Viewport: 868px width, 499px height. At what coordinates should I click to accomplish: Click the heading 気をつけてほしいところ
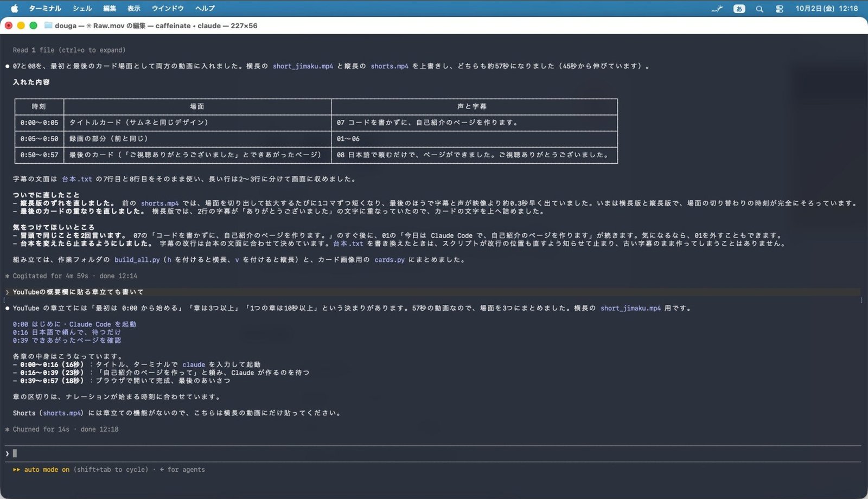pyautogui.click(x=54, y=227)
